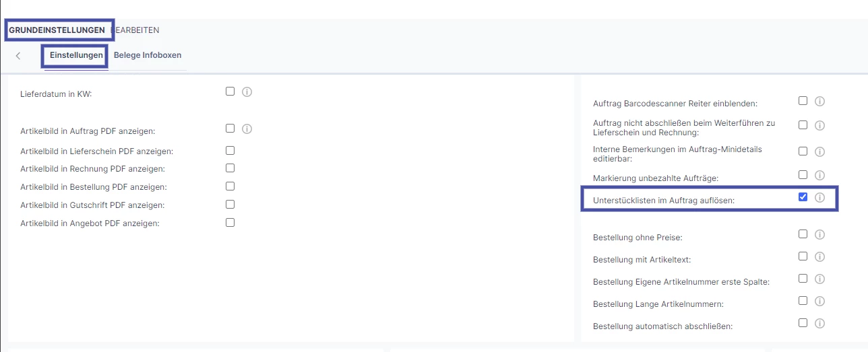Viewport: 868px width, 352px height.
Task: Uncheck Unterstücklisten im Auftrag auflösen
Action: pyautogui.click(x=803, y=197)
